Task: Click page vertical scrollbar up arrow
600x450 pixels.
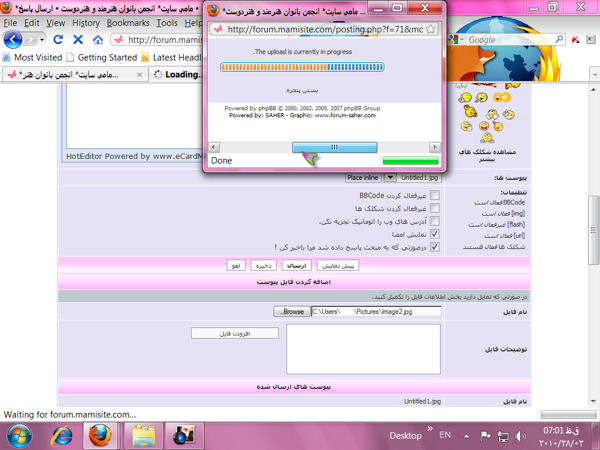Action: (x=593, y=90)
